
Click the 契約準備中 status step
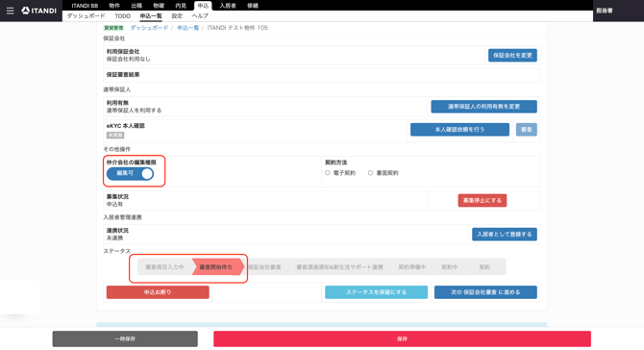(412, 267)
